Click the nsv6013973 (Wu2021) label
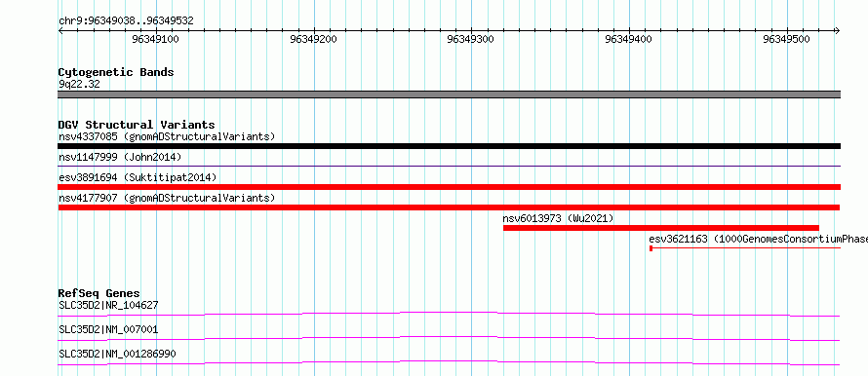Screen dimensions: 868x376 coord(559,218)
